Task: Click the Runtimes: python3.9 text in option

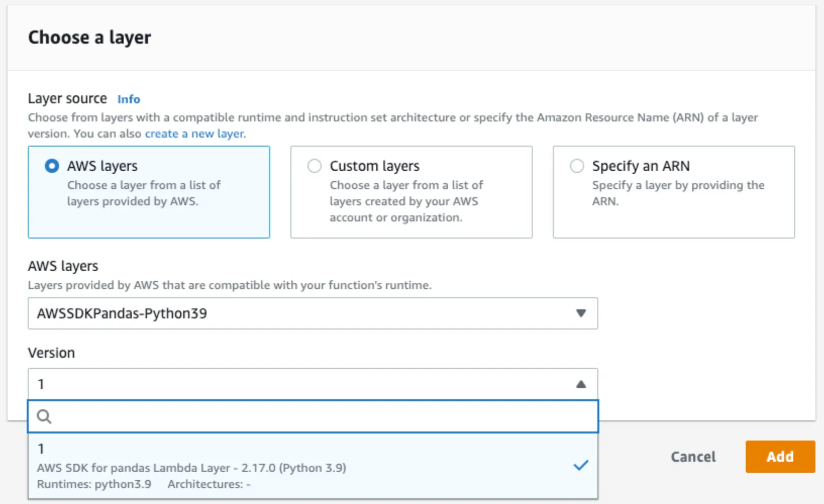Action: [x=94, y=484]
